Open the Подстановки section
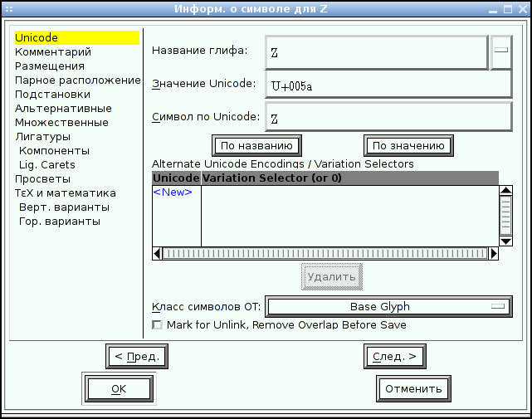The width and height of the screenshot is (532, 419). [x=52, y=95]
